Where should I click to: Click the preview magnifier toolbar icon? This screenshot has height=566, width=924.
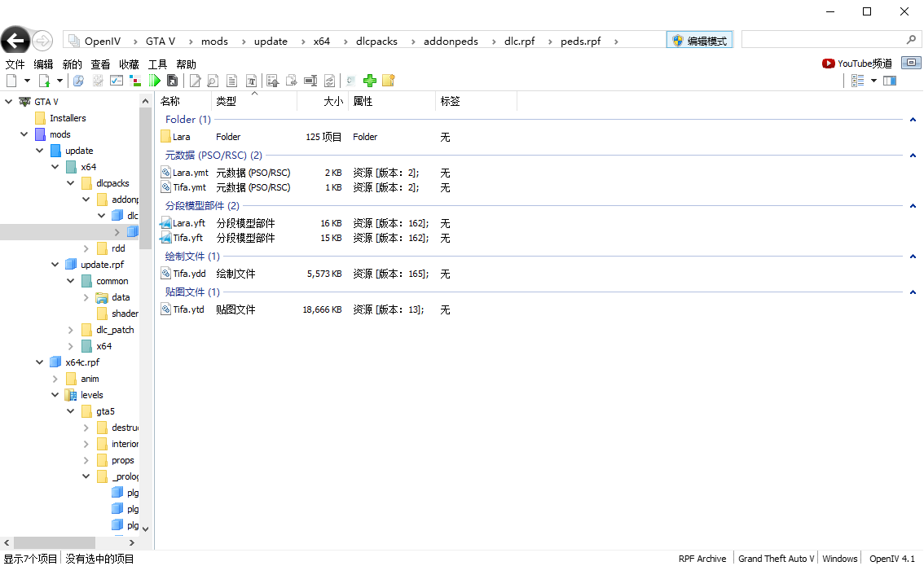tap(212, 80)
